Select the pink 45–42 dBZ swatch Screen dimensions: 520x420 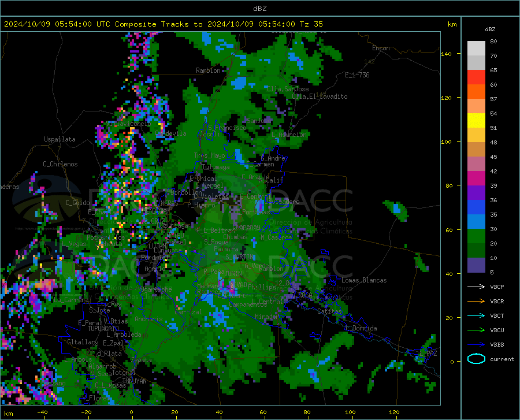(x=476, y=164)
